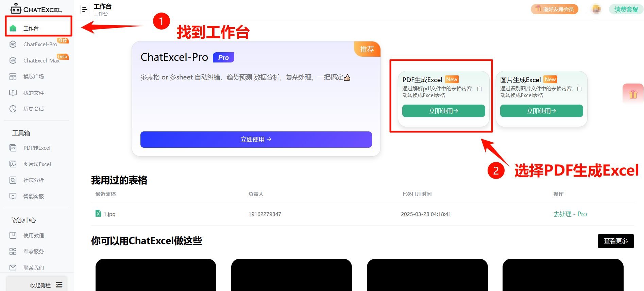Click the timestamp 2025-03-28 04:18:41

coord(426,214)
